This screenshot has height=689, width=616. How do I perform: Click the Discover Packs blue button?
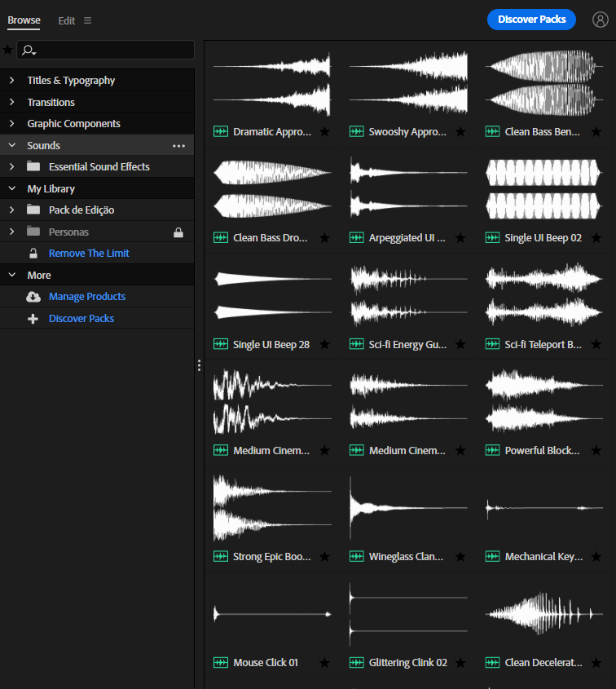[531, 20]
